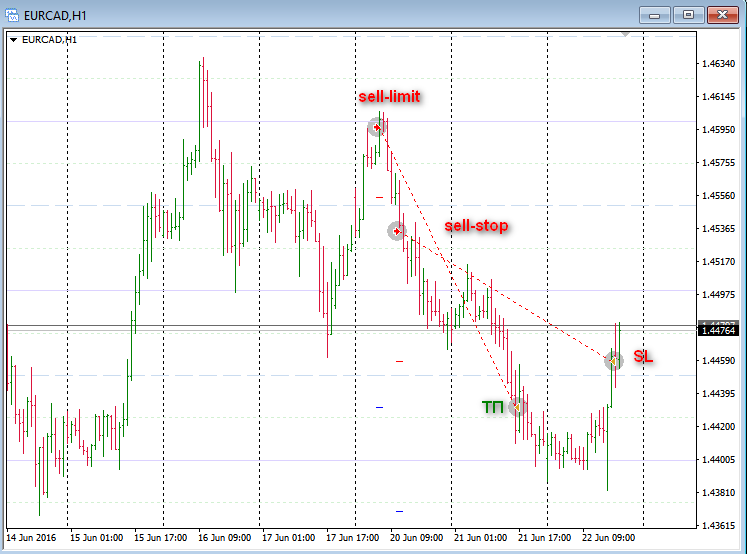
Task: Click the 1.44590 price scale value
Action: [x=718, y=361]
